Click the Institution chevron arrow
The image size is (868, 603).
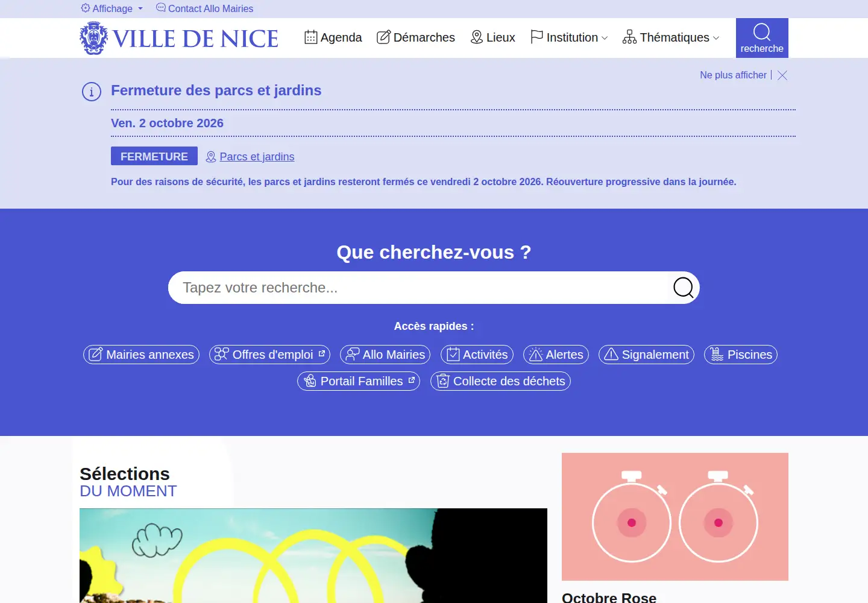(x=605, y=38)
